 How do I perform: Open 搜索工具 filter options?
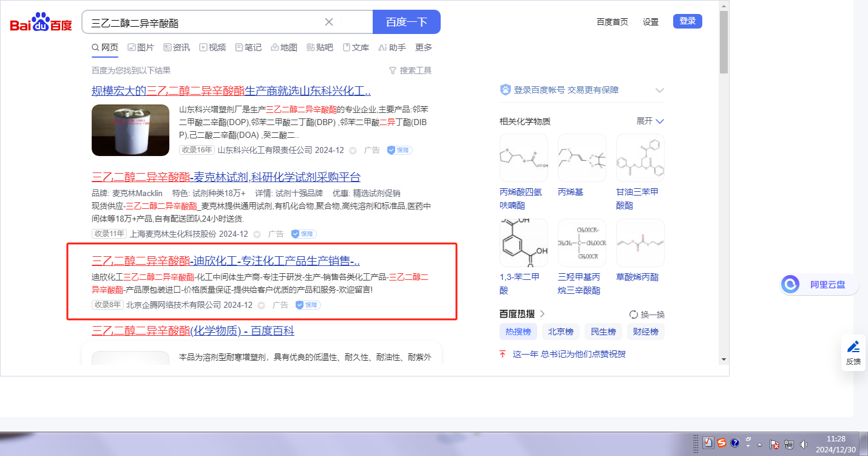(410, 70)
